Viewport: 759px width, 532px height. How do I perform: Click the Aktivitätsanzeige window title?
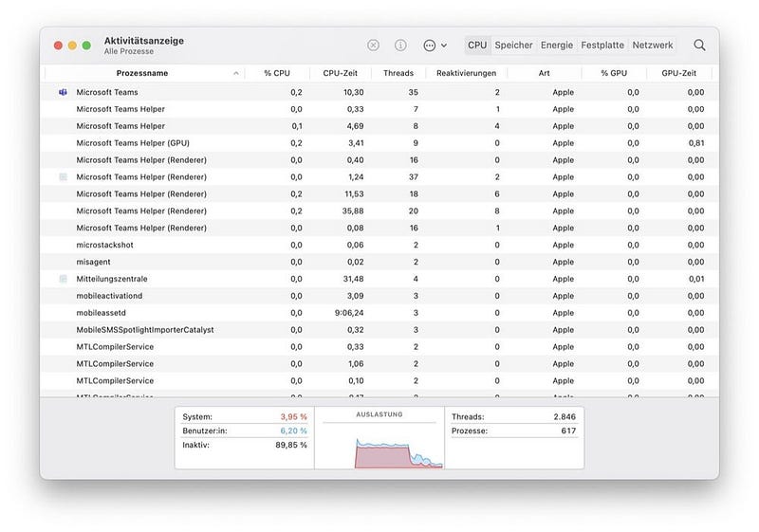144,41
